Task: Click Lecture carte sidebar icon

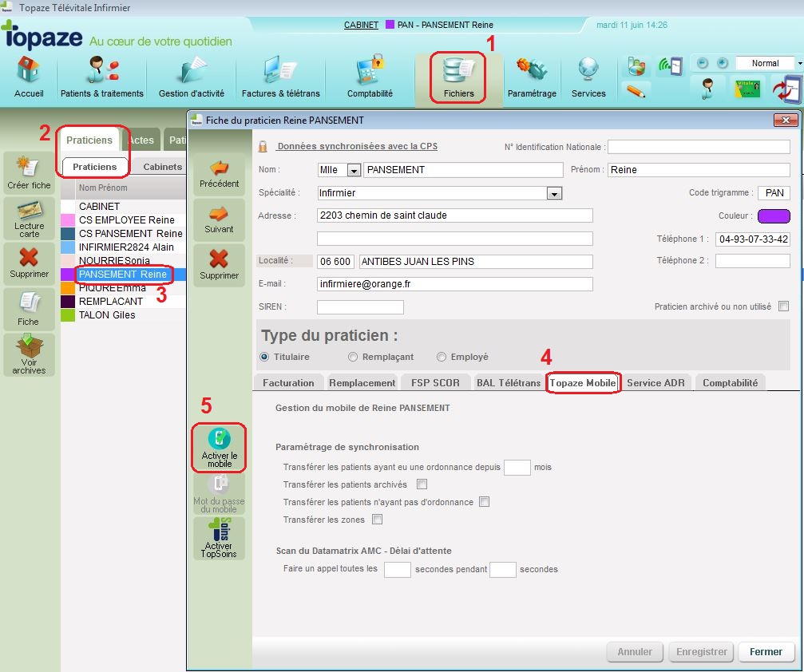Action: tap(29, 219)
